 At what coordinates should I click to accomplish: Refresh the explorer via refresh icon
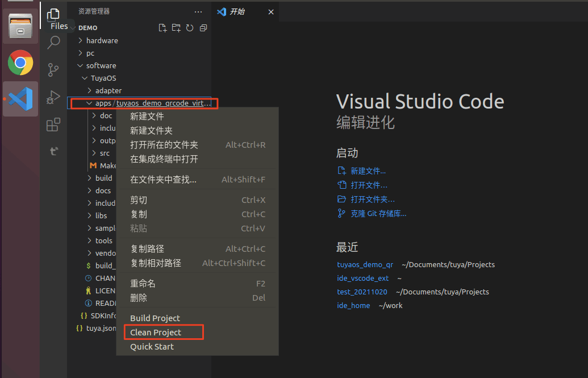tap(190, 28)
